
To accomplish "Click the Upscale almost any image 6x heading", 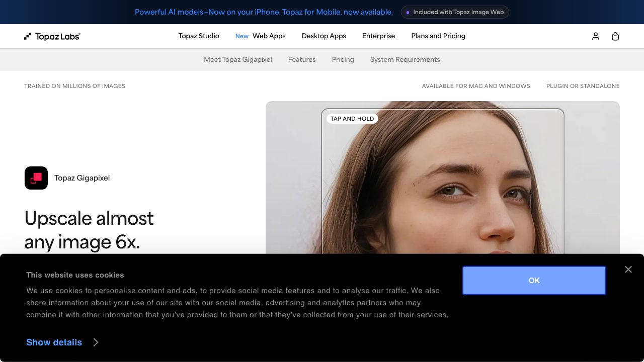I will (x=89, y=230).
